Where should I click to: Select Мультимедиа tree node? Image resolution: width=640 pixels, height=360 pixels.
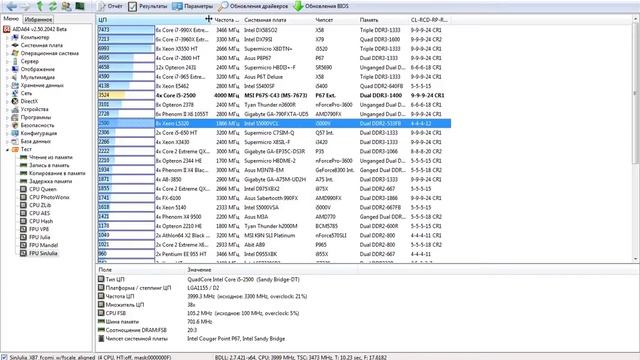33,77
